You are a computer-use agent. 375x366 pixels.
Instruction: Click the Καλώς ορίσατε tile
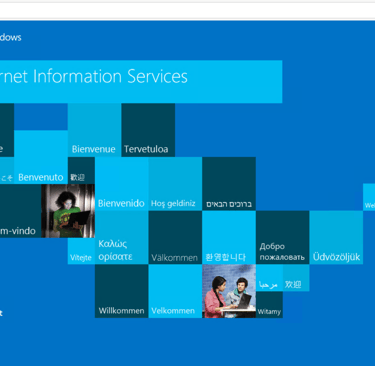pyautogui.click(x=122, y=237)
